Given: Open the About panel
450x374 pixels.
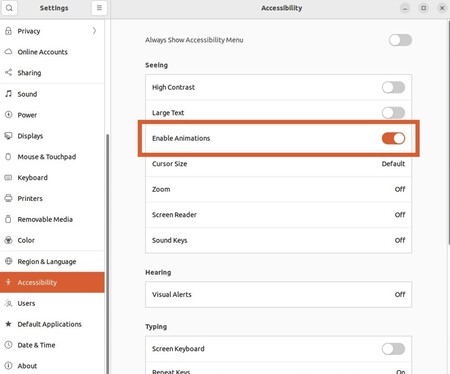Looking at the screenshot, I should [x=52, y=366].
